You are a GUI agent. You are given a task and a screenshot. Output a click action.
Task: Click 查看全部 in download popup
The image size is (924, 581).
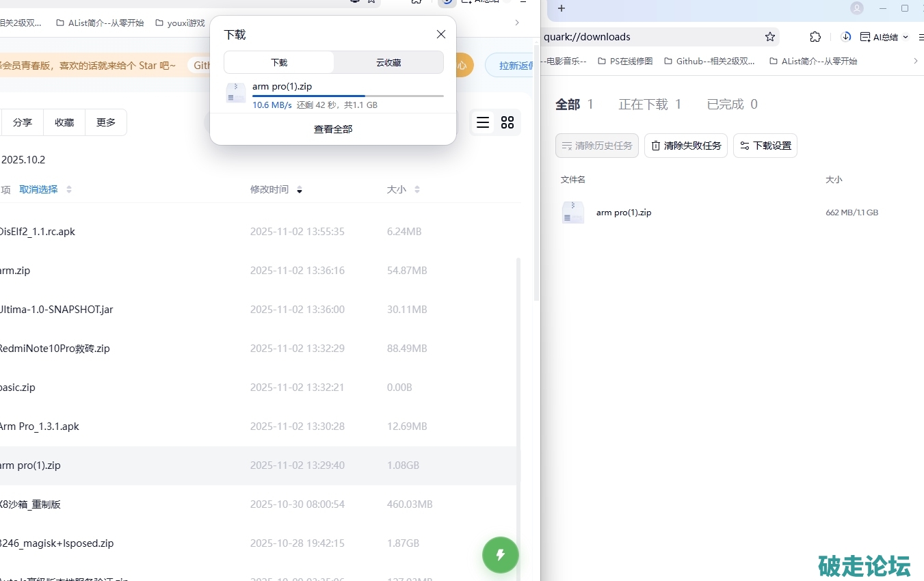(333, 129)
